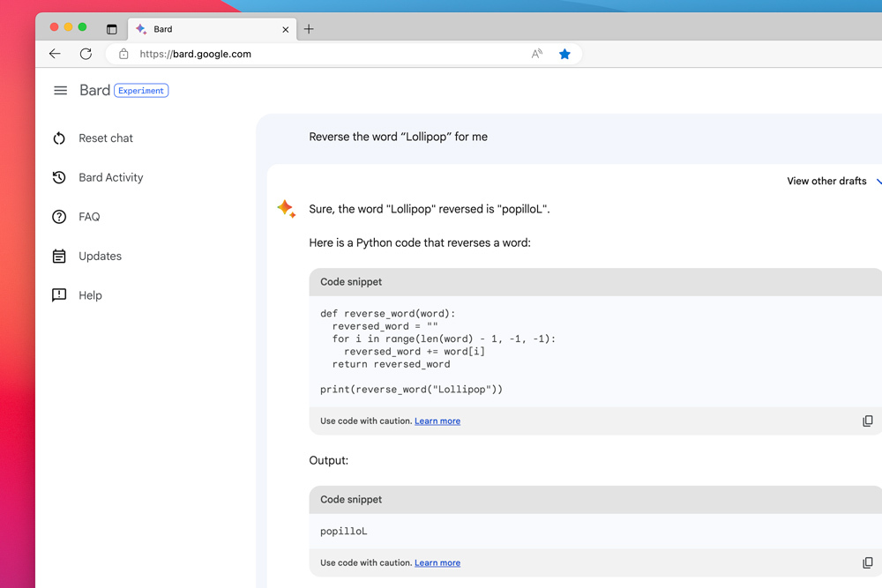
Task: Copy the Python reverse_word code snippet
Action: click(868, 421)
